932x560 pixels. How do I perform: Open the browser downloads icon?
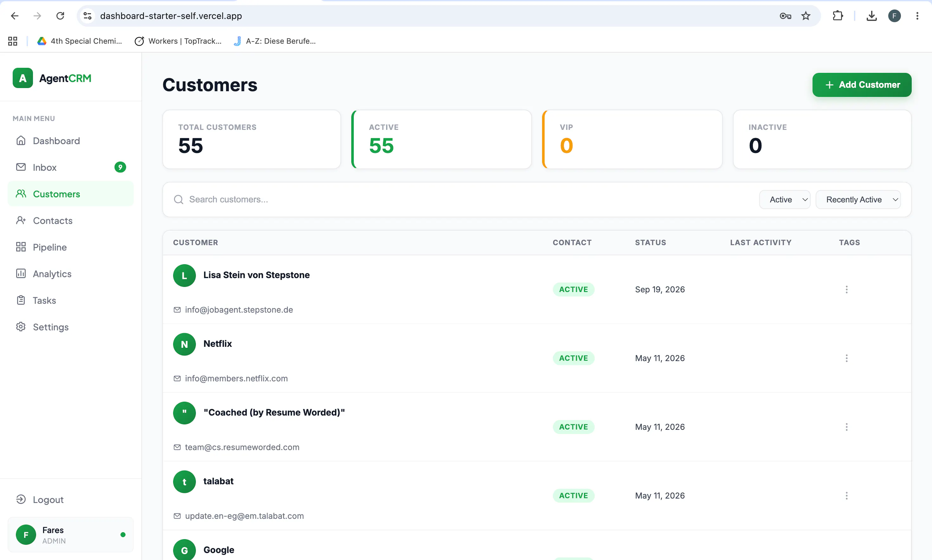(871, 16)
